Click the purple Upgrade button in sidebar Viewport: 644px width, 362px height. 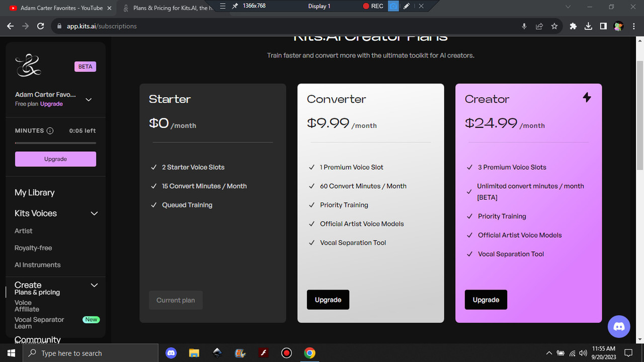tap(55, 159)
